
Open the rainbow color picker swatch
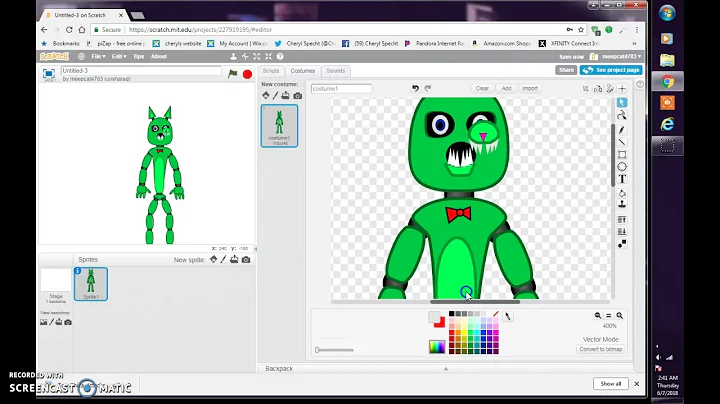(x=437, y=347)
